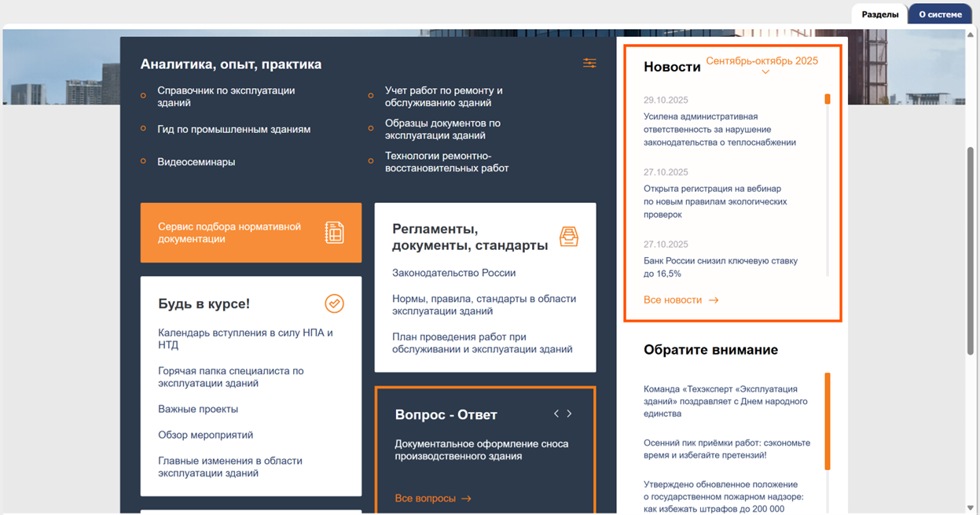Open Календарь вступления в силу НПА и НТД
This screenshot has height=515, width=980.
(x=245, y=339)
